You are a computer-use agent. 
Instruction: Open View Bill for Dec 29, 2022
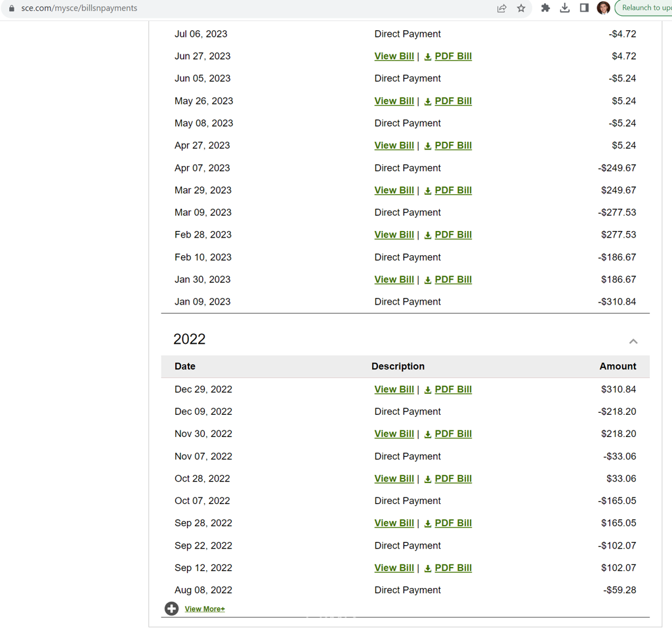[x=394, y=389]
